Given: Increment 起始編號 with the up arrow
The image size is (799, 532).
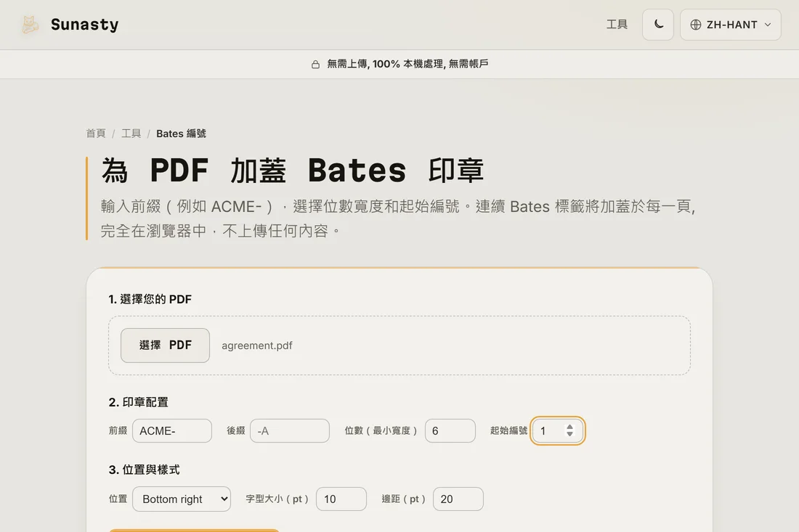Looking at the screenshot, I should point(569,427).
